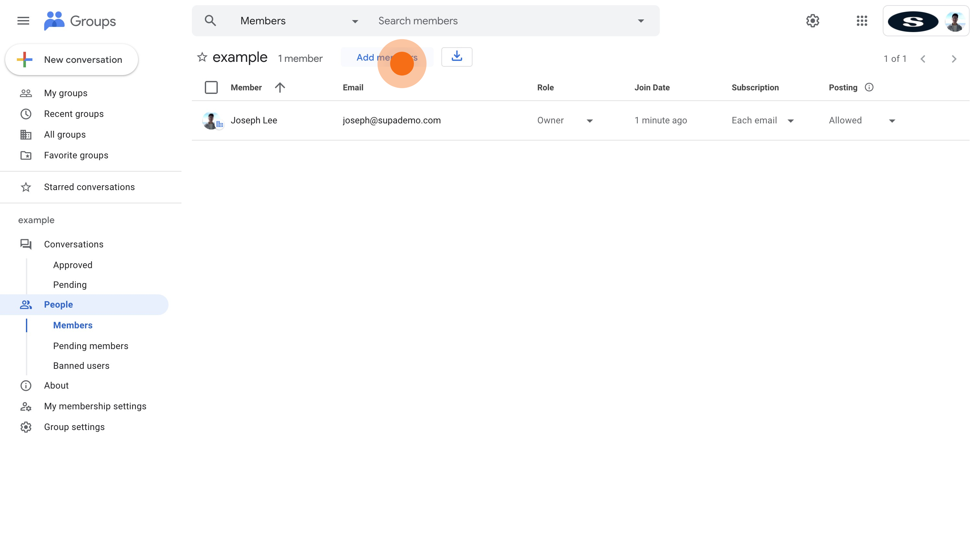Image resolution: width=980 pixels, height=555 pixels.
Task: Export members with download icon
Action: (457, 57)
